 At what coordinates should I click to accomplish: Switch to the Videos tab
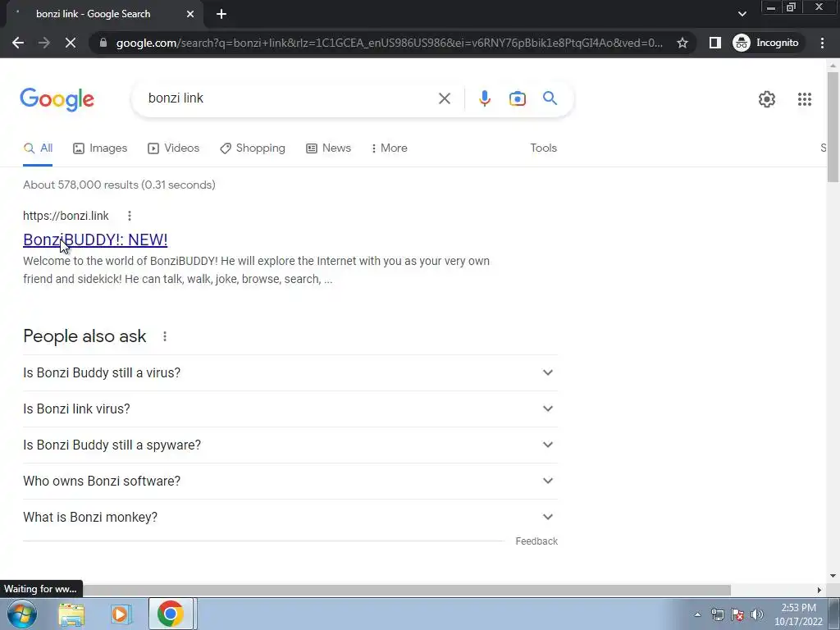174,148
